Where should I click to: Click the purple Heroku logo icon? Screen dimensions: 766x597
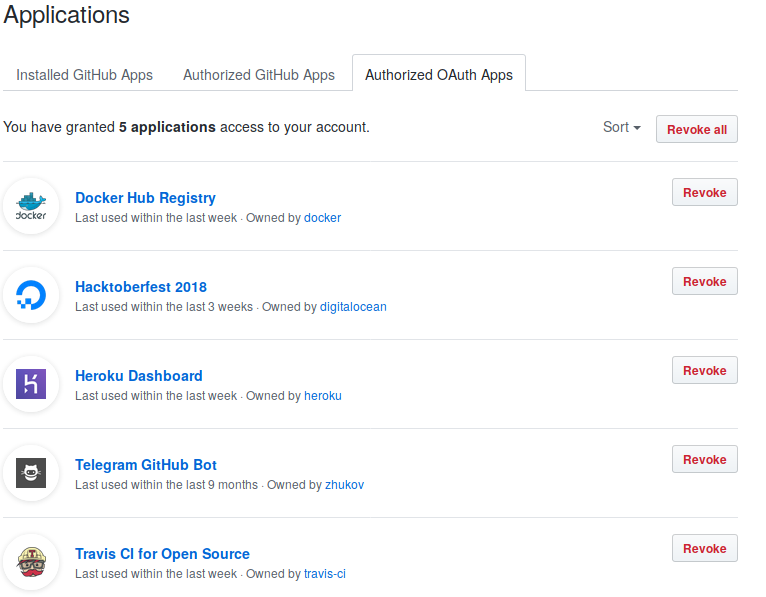(x=31, y=385)
